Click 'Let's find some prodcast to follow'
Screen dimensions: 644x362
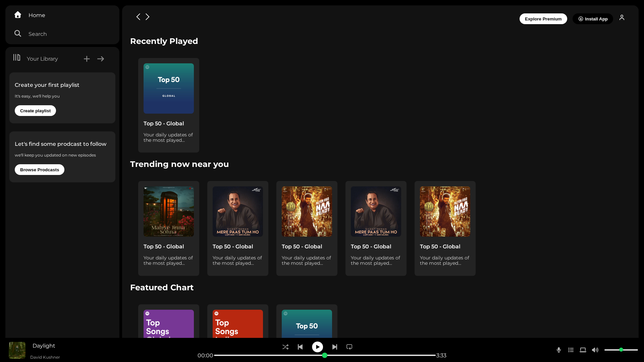click(x=60, y=144)
